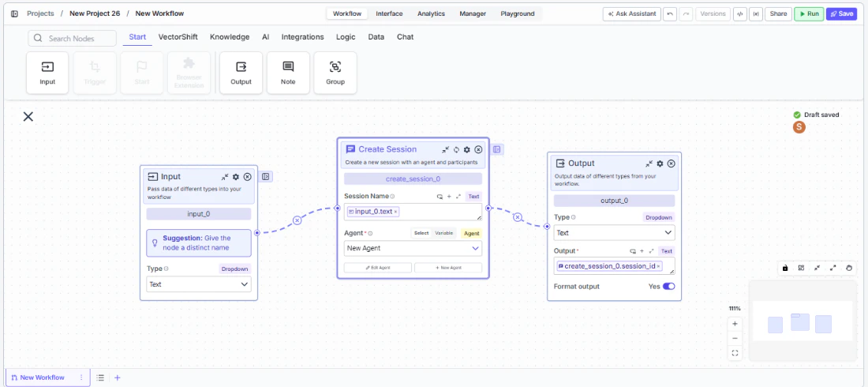Open the code view icon
This screenshot has height=387, width=868.
coord(739,14)
